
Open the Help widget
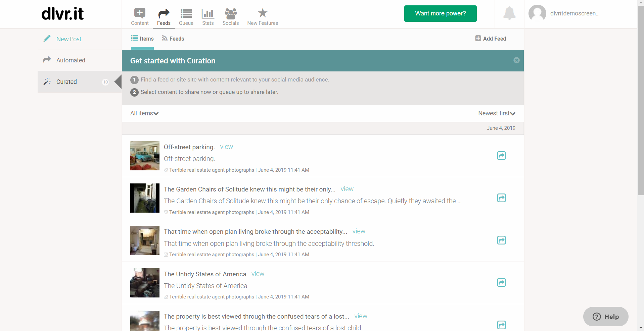tap(606, 317)
